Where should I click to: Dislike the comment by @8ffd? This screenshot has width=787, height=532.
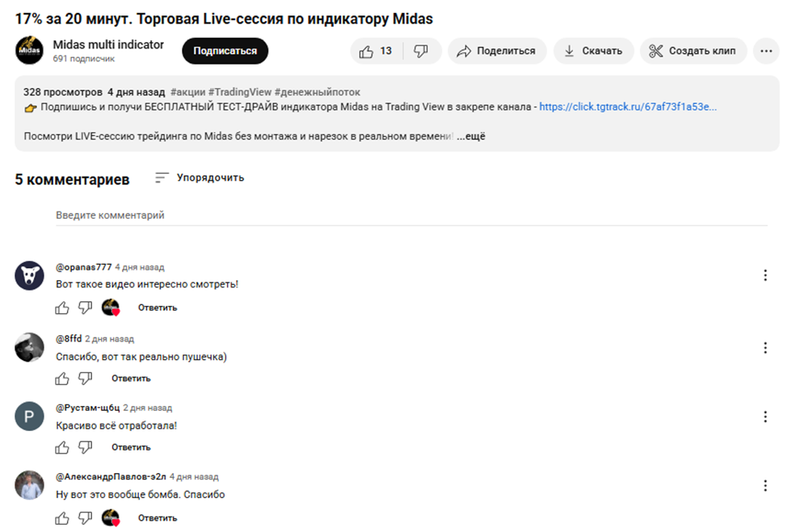point(85,378)
